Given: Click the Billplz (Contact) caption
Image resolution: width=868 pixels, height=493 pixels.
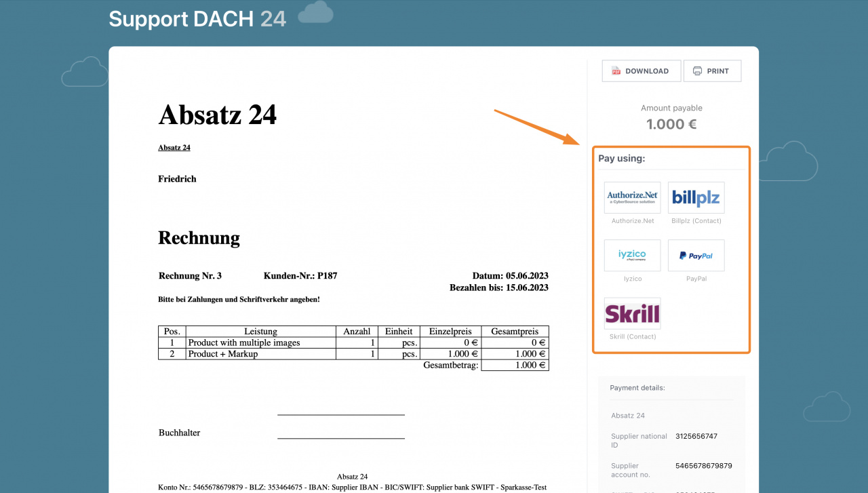Looking at the screenshot, I should point(696,221).
